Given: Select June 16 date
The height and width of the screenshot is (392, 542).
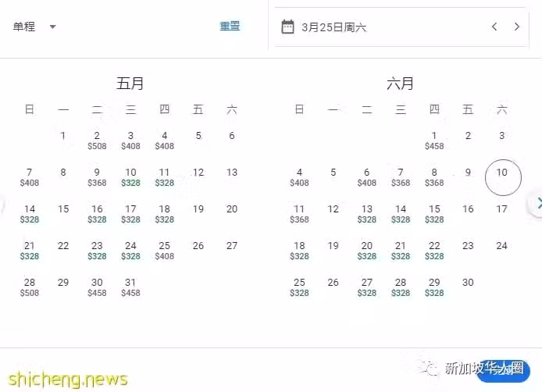Looking at the screenshot, I should tap(468, 208).
